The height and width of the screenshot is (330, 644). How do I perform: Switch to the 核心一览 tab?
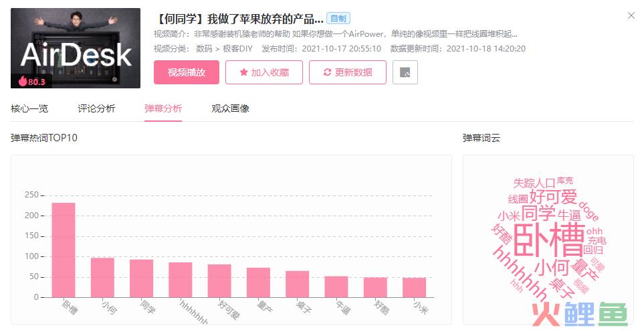click(x=29, y=108)
